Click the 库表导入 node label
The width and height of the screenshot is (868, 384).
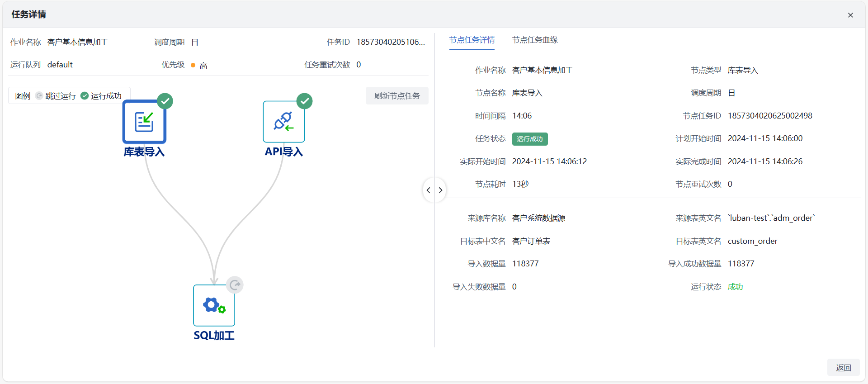click(x=144, y=152)
